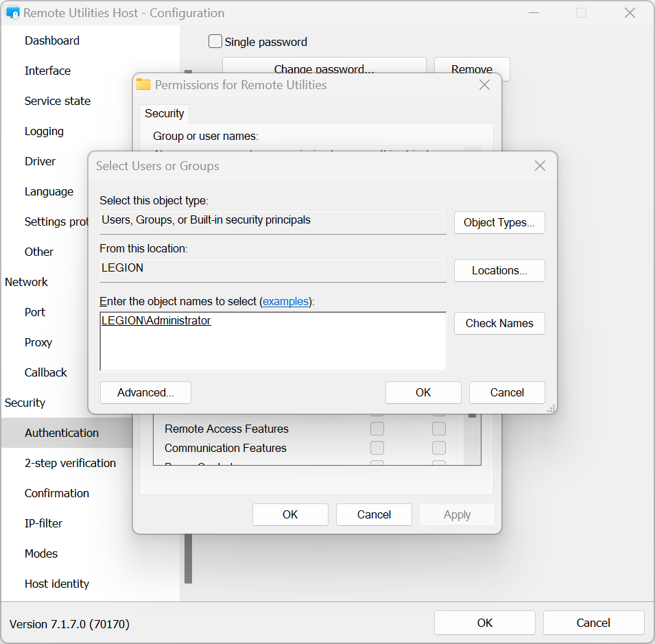Expand Advanced user search options
Viewport: 655px width, 644px height.
(145, 392)
